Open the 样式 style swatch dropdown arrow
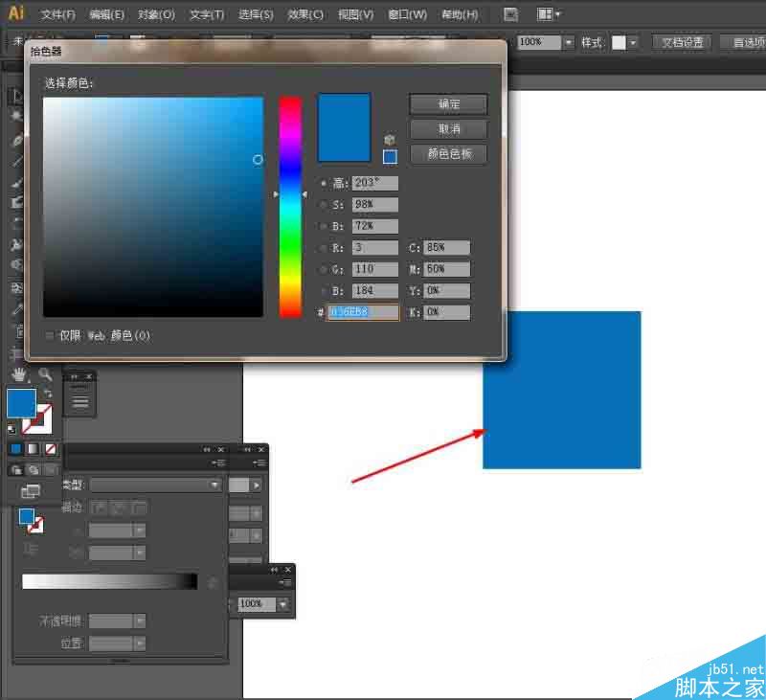766x700 pixels. pos(633,42)
